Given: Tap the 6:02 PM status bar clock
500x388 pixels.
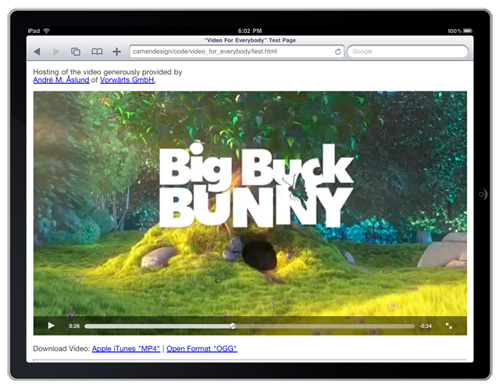Looking at the screenshot, I should (x=250, y=31).
